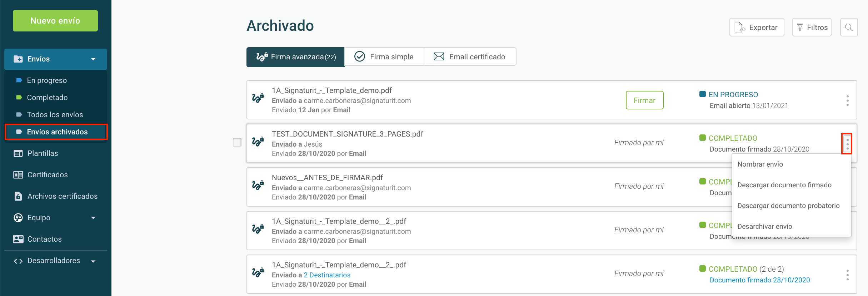Image resolution: width=868 pixels, height=296 pixels.
Task: Click the Desarrolladores code brackets icon
Action: pyautogui.click(x=18, y=261)
